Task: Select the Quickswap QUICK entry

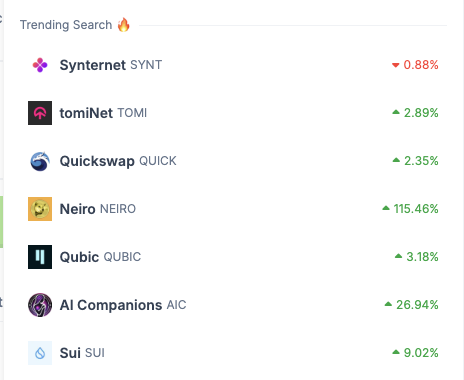Action: click(233, 161)
